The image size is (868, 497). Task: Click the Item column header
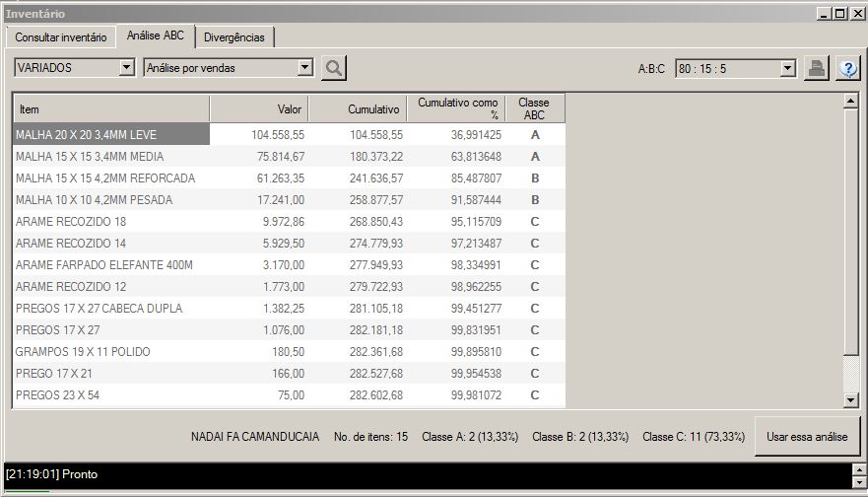[x=110, y=108]
